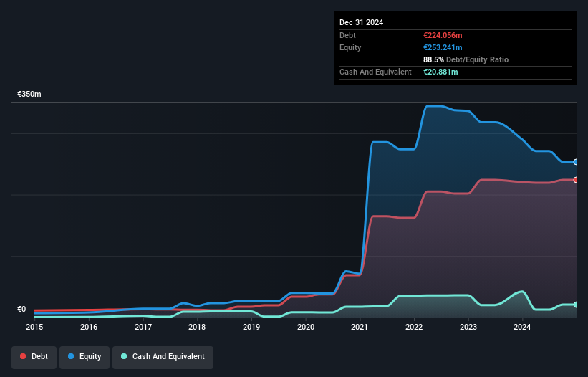Click the teal Cash endpoint marker
The image size is (588, 377).
pos(576,305)
